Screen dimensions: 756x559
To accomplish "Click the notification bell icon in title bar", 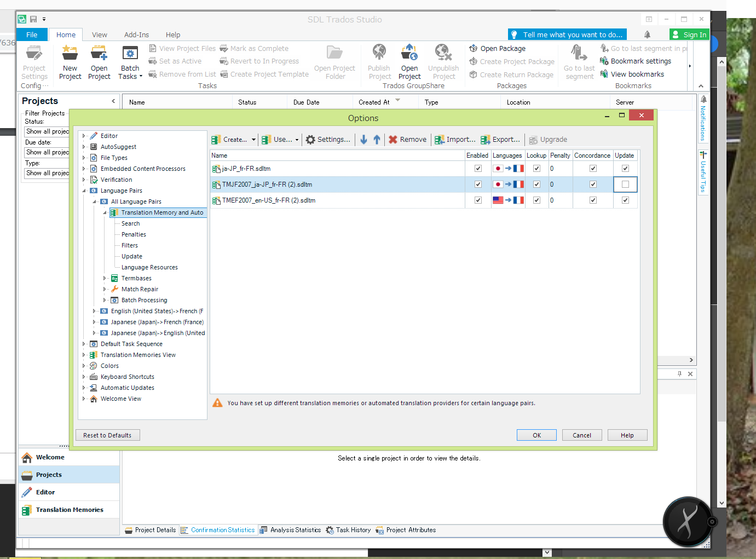I will click(x=647, y=34).
